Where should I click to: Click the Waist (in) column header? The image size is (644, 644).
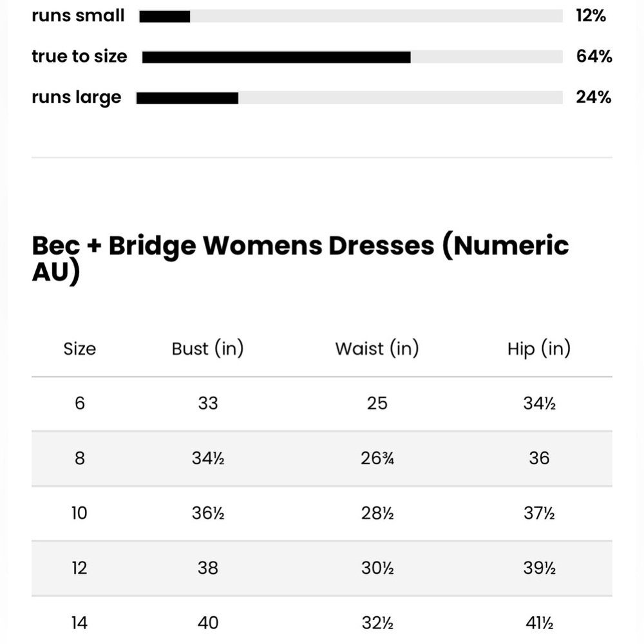(377, 348)
